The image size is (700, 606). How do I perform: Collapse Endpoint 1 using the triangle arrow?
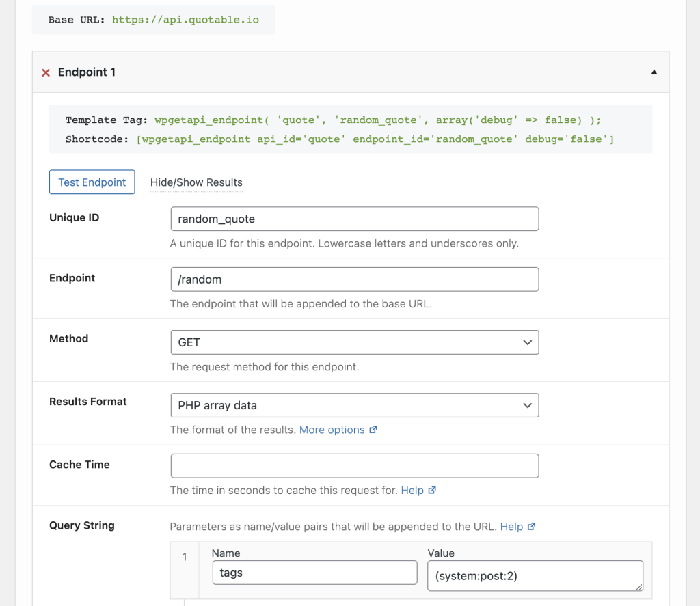(654, 72)
